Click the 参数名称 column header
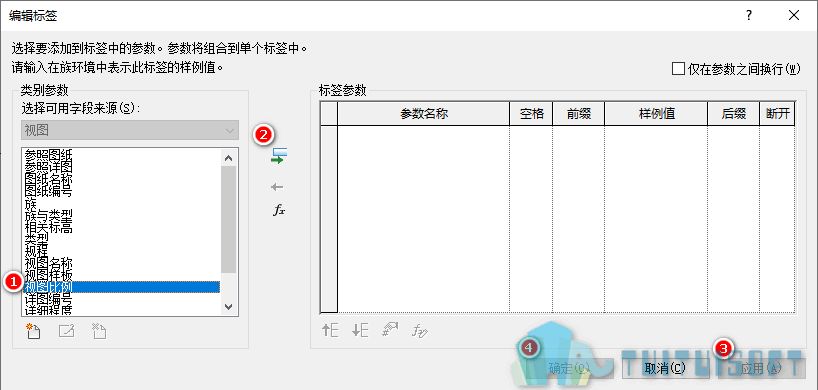Screen dimensions: 818x390 click(424, 114)
